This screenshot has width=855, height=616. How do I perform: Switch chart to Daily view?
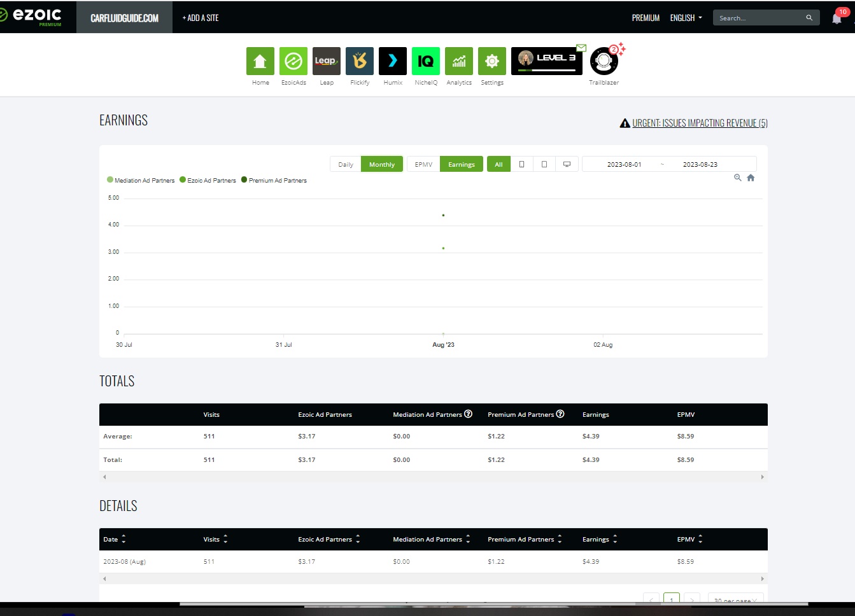click(x=346, y=164)
